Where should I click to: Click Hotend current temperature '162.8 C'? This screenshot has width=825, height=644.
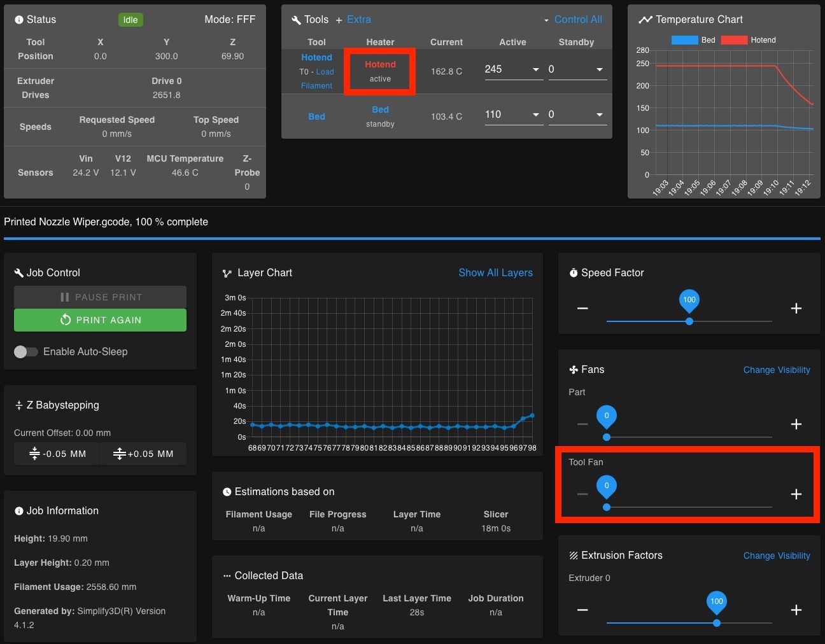point(446,71)
